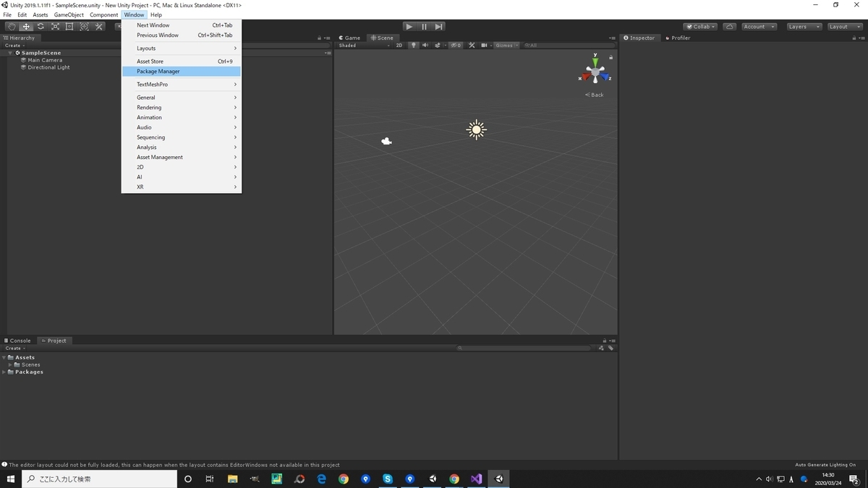The width and height of the screenshot is (868, 488).
Task: Select the Scale tool
Action: [55, 27]
